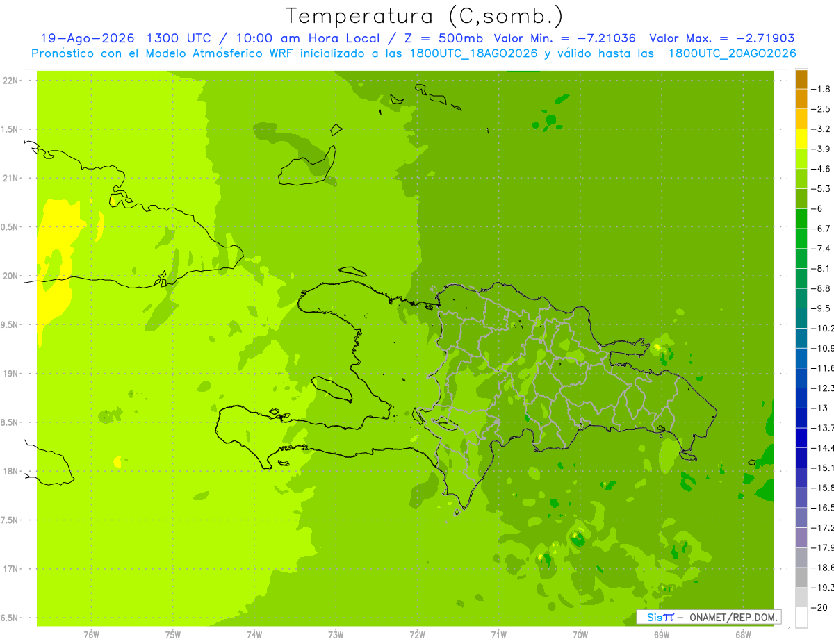Pick the dark blue swatch between -13 and -13.7
The height and width of the screenshot is (644, 834).
point(801,418)
